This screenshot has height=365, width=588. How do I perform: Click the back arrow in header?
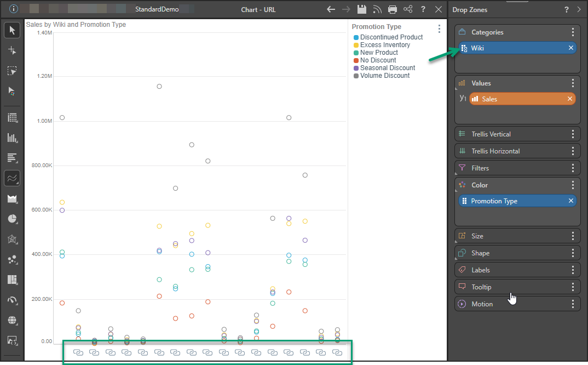pos(331,9)
